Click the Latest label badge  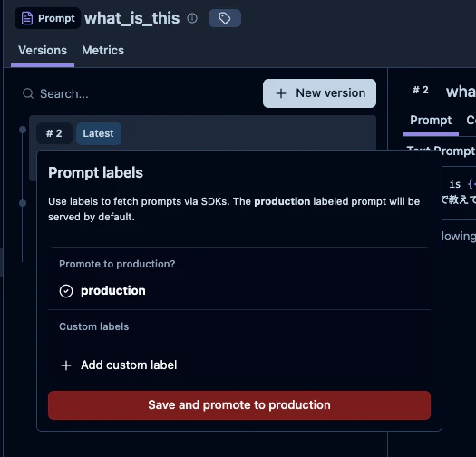click(x=98, y=133)
